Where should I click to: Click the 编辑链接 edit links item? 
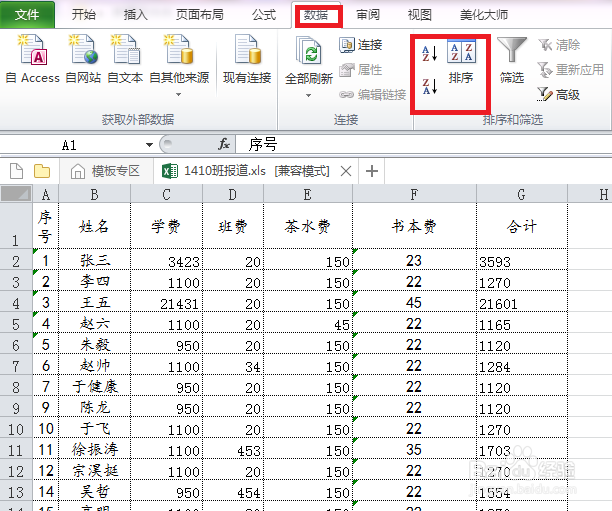click(372, 94)
